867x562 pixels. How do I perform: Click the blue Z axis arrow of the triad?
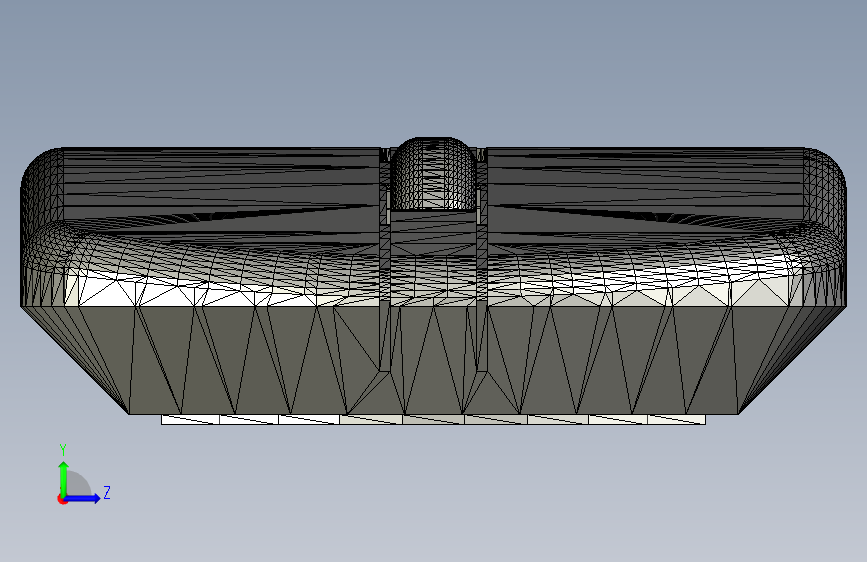(x=83, y=498)
